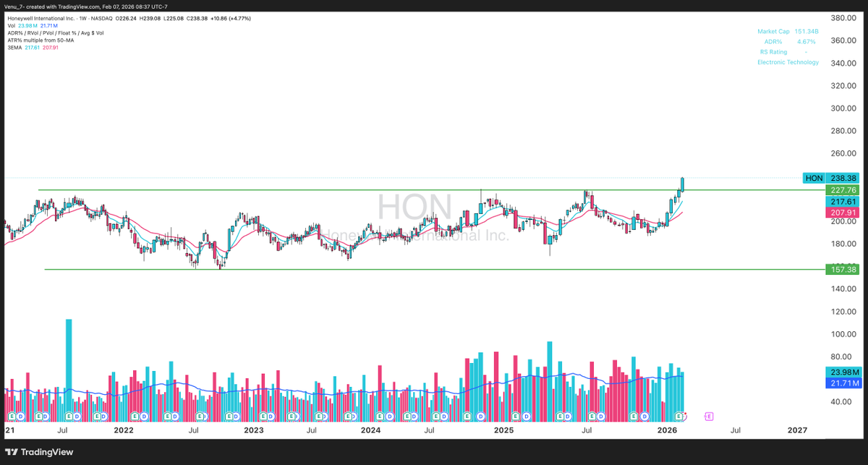Select the latest earnings marker with red dot
868x465 pixels.
point(679,417)
